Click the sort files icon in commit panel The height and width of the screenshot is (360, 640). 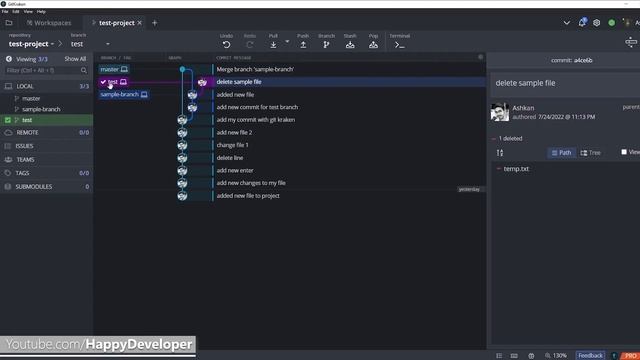coord(500,153)
